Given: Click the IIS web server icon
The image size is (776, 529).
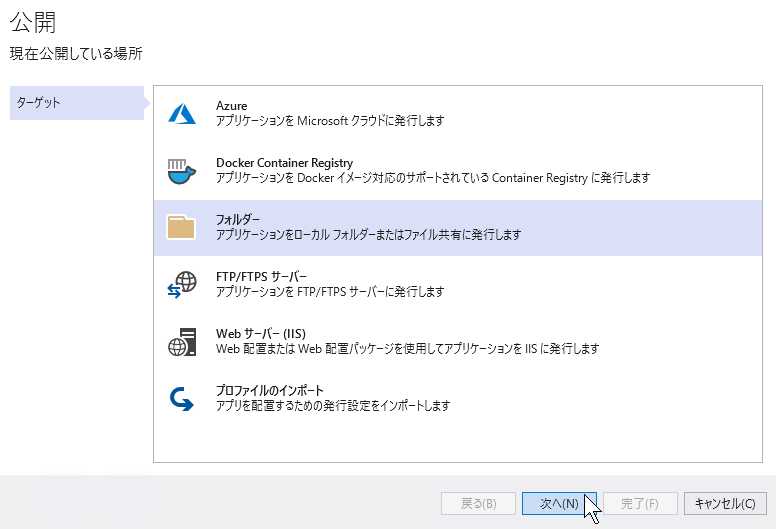Looking at the screenshot, I should coord(182,342).
